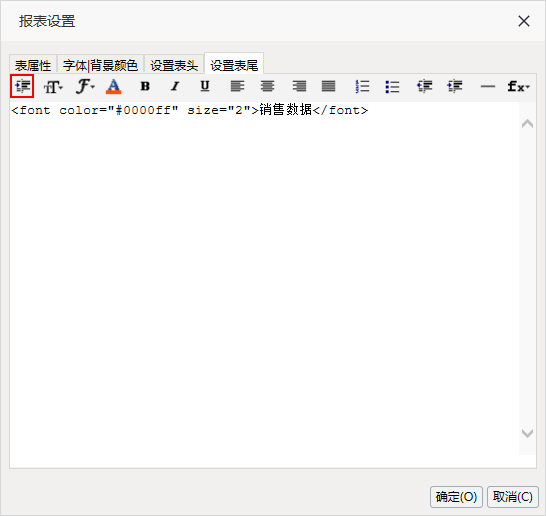Pick the font color A swatch
546x516 pixels.
point(113,86)
